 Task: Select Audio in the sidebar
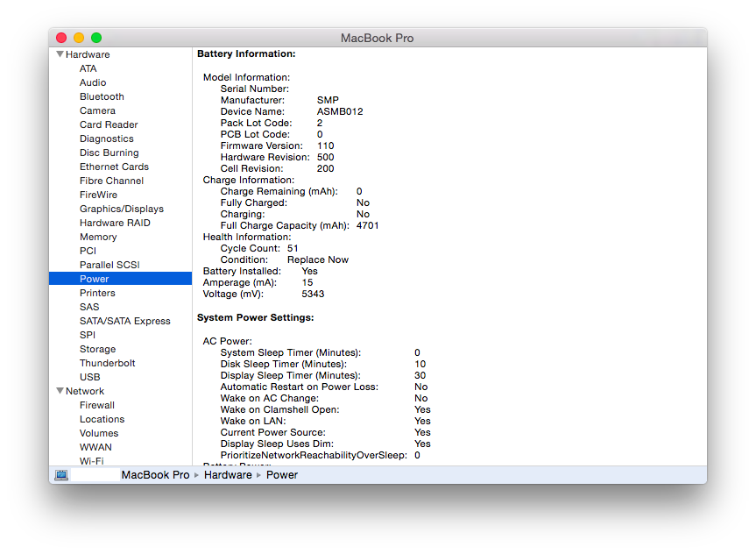point(93,82)
